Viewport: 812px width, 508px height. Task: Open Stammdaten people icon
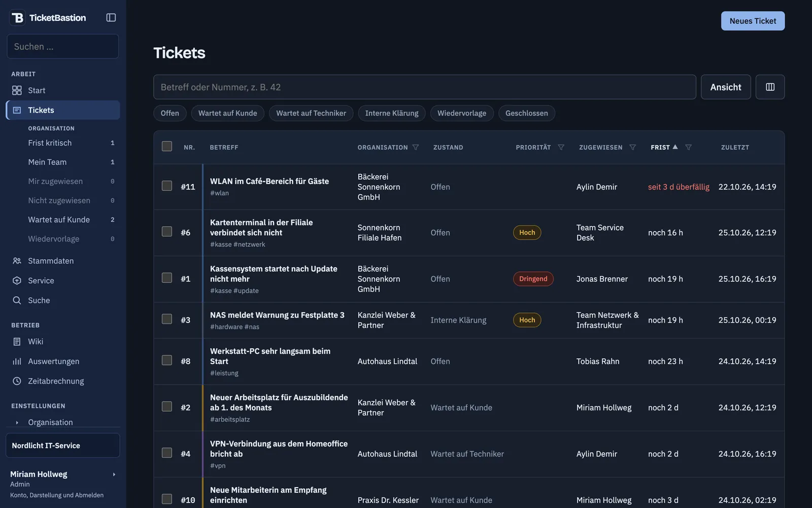point(17,261)
